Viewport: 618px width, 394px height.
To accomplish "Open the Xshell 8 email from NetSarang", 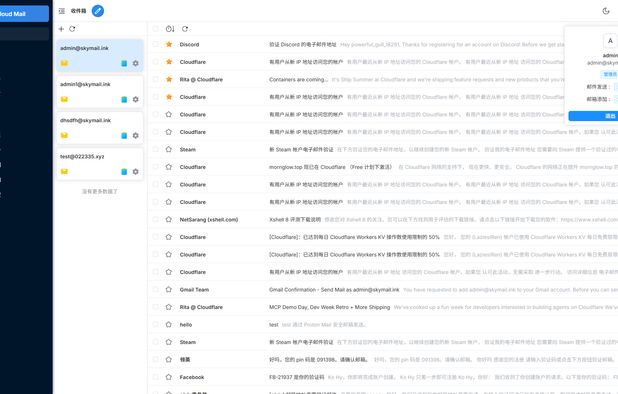I will 383,219.
